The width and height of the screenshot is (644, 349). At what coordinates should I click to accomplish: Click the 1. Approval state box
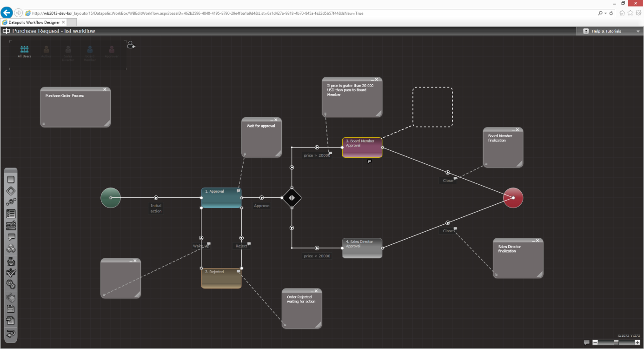tap(221, 198)
